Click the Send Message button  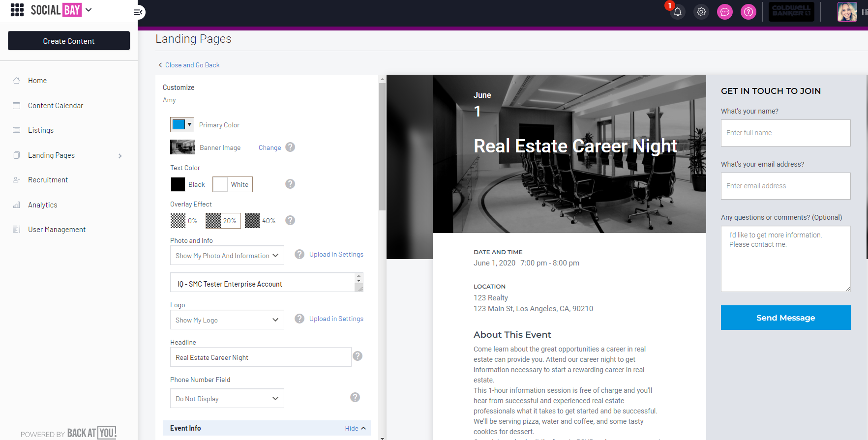pyautogui.click(x=786, y=318)
